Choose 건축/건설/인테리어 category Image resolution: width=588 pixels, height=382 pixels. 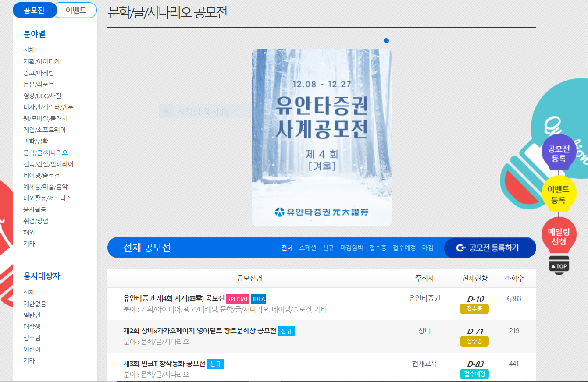[48, 164]
